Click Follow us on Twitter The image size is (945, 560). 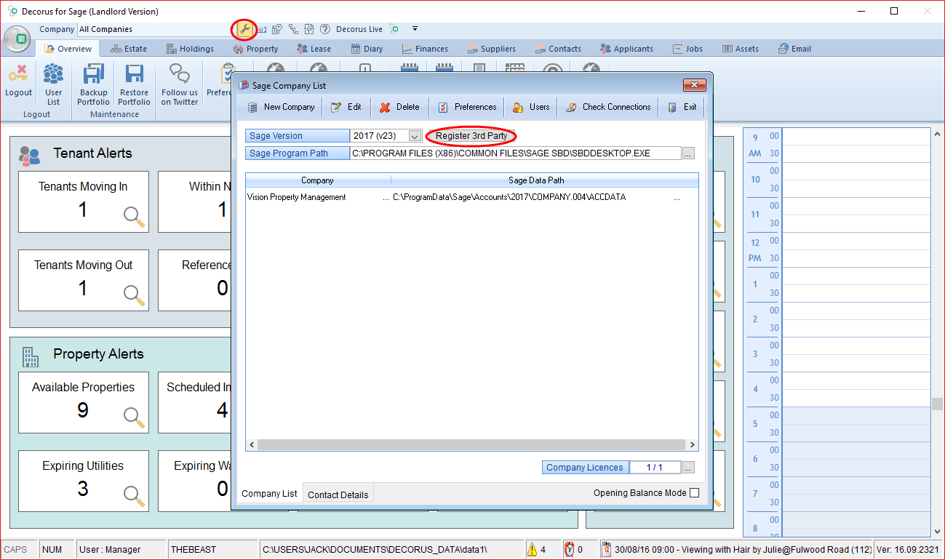click(180, 84)
